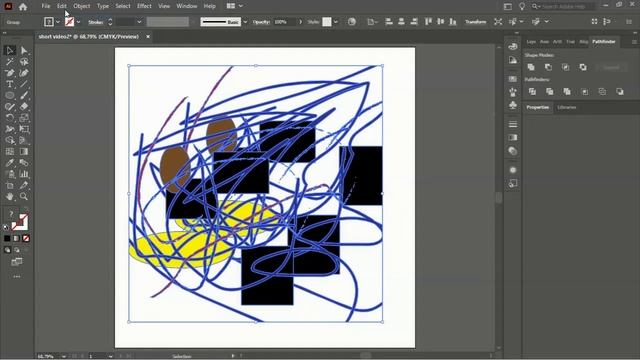
Task: Open the artboard navigation dropdown
Action: (111, 356)
